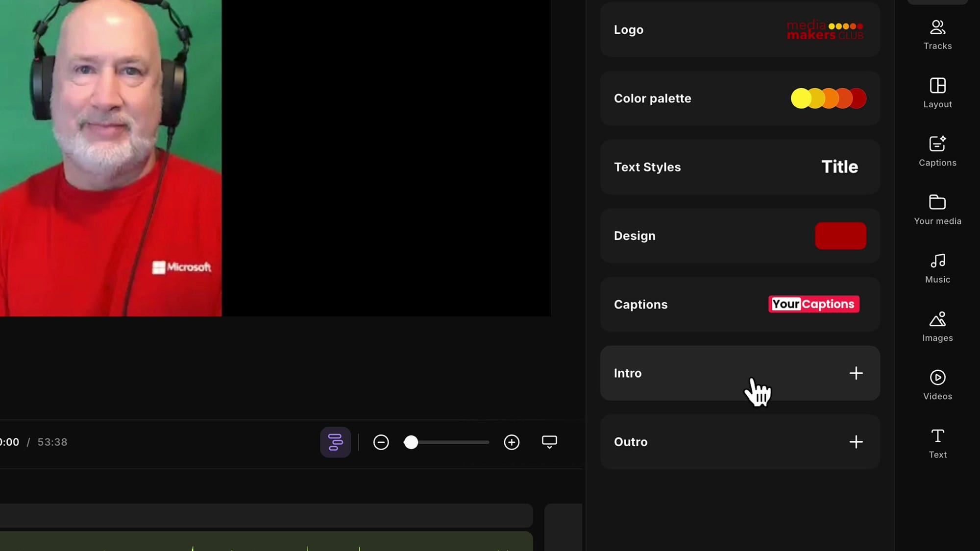Open the Music sidebar icon
980x551 pixels.
(937, 261)
